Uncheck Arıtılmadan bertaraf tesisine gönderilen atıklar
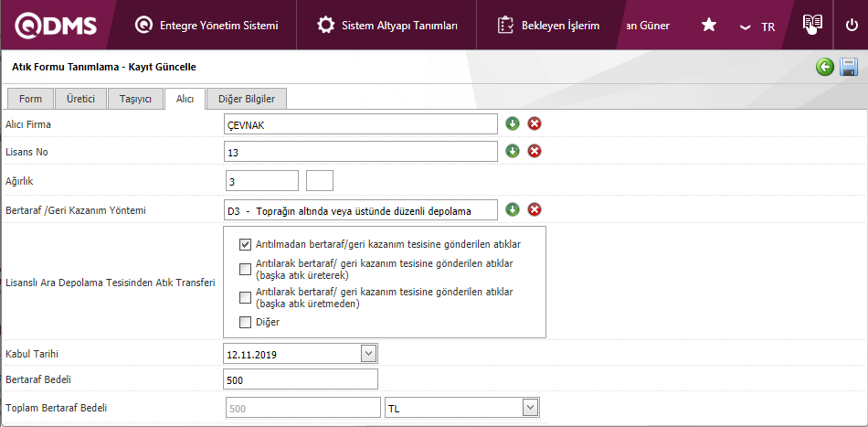The height and width of the screenshot is (427, 868). [245, 244]
